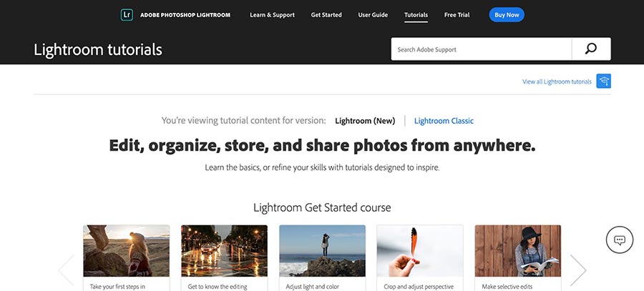Image resolution: width=644 pixels, height=291 pixels.
Task: Go to previous course slide arrow
Action: pyautogui.click(x=67, y=270)
